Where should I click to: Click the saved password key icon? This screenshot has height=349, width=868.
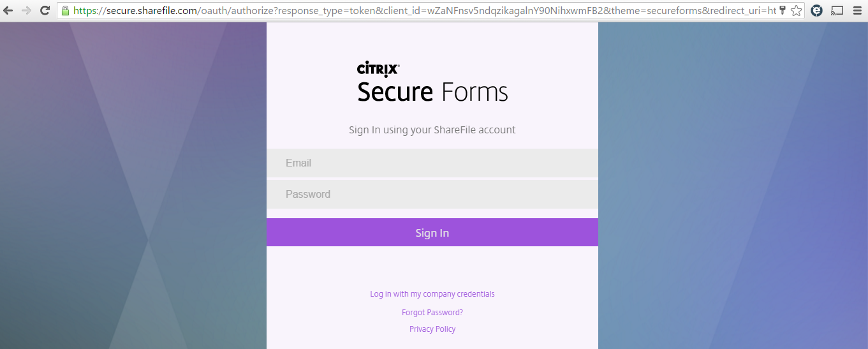[783, 10]
